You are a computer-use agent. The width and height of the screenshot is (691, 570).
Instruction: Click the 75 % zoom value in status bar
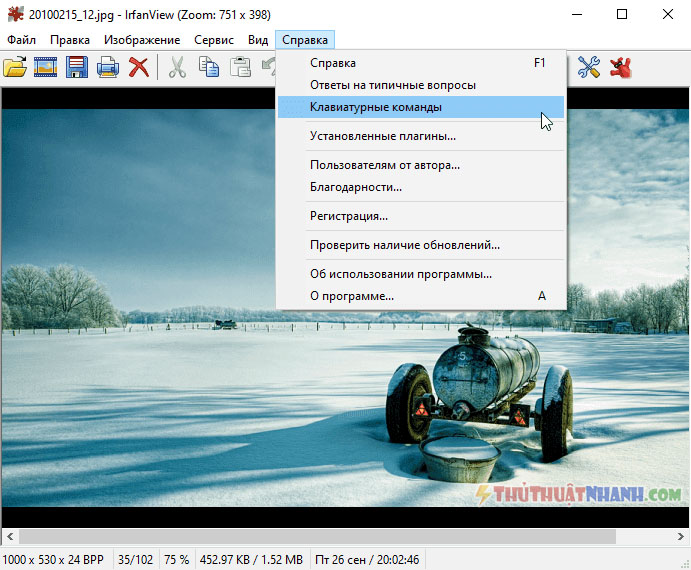(176, 560)
